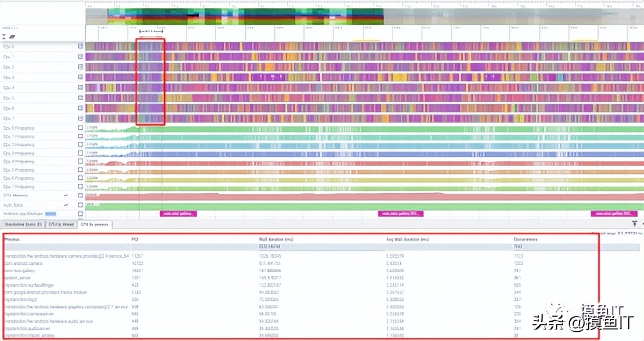644x341 pixels.
Task: Open the CPU by thread tab
Action: tap(61, 224)
